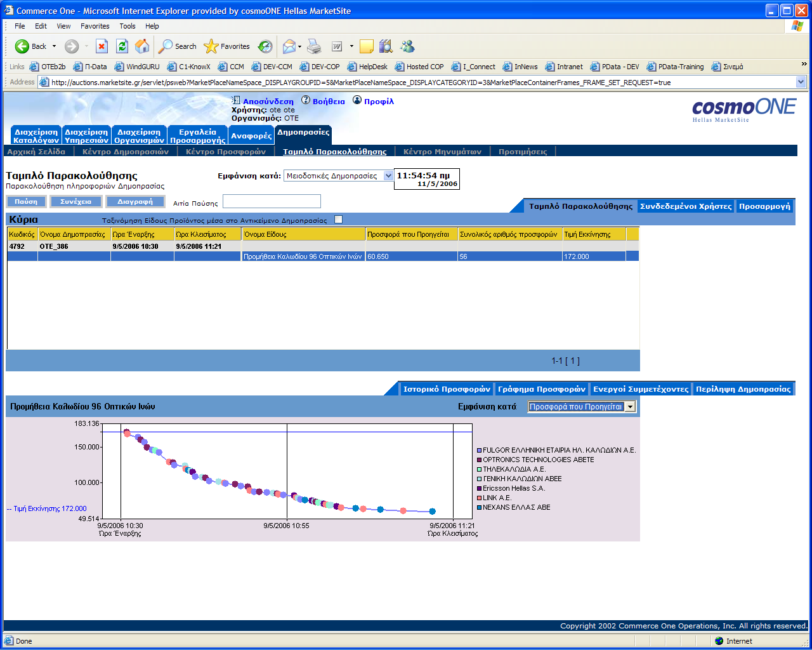Open the Ενεργοί Συμμετέχοντες tab
This screenshot has width=812, height=650.
tap(641, 389)
